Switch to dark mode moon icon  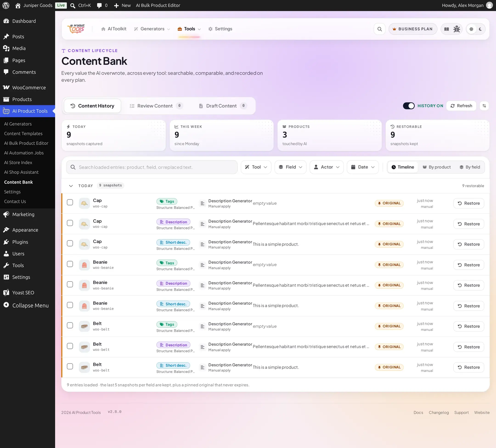480,29
